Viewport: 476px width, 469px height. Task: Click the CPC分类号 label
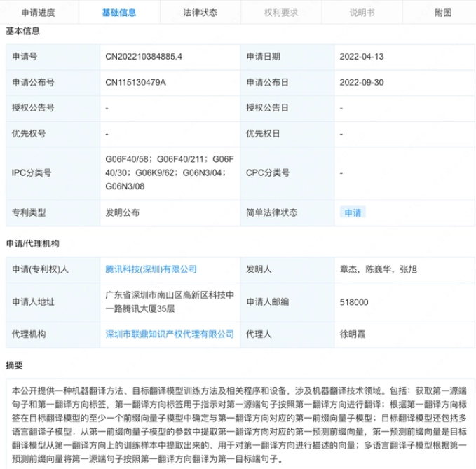(x=268, y=173)
